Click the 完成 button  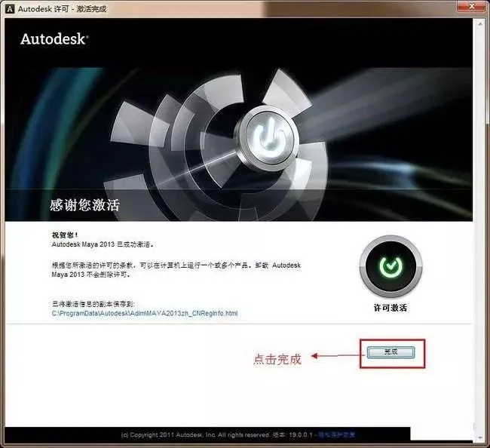390,352
